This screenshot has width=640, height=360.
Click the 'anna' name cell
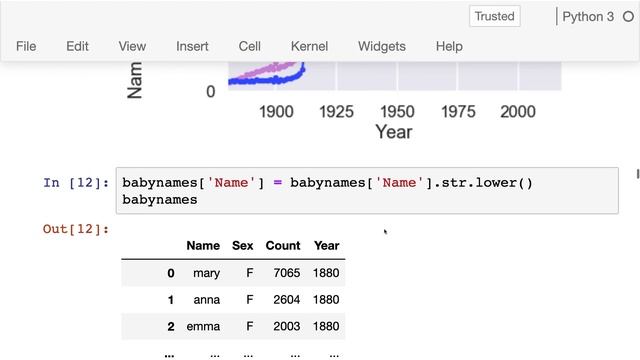click(207, 300)
